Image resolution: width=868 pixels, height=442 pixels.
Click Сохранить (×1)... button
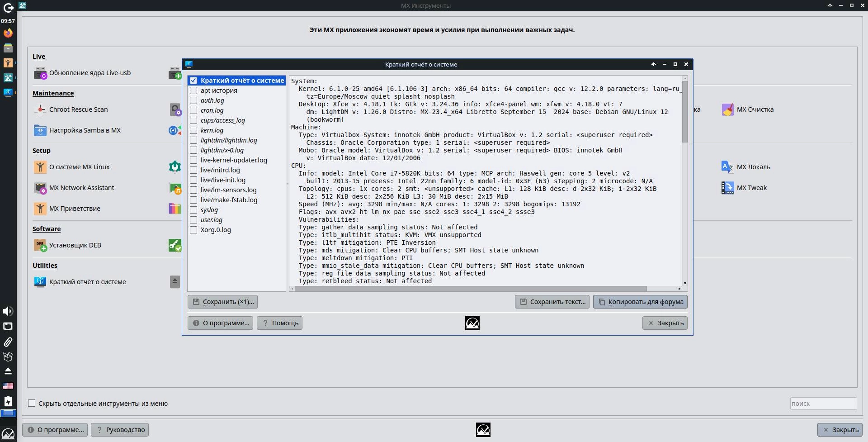tap(223, 302)
